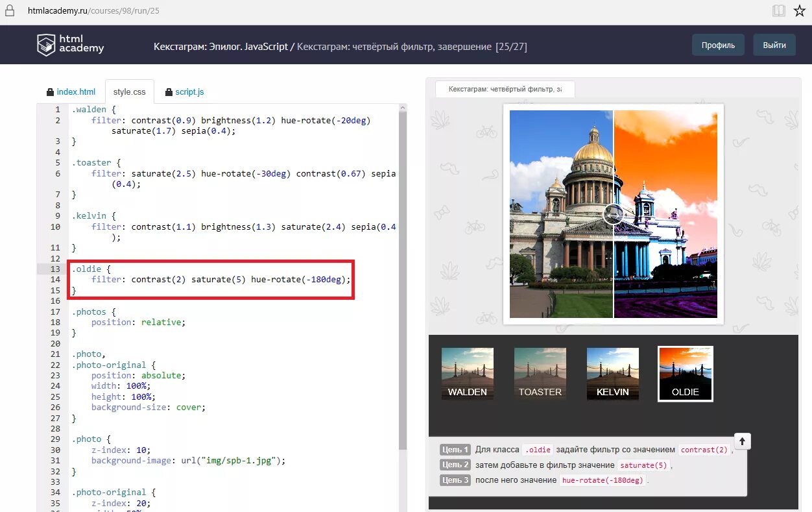Click the "contrast(2)" value on line 14
Viewport: 812px width, 512px height.
click(x=158, y=280)
